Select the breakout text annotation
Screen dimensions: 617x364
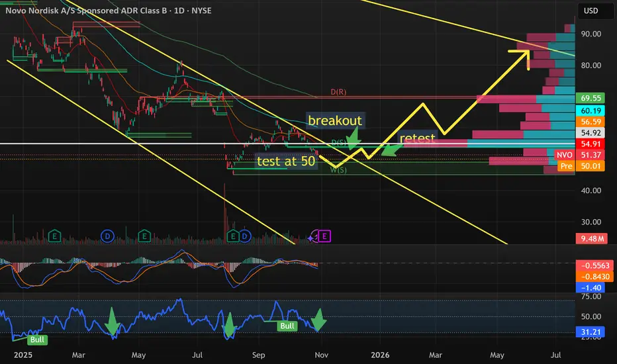[335, 120]
